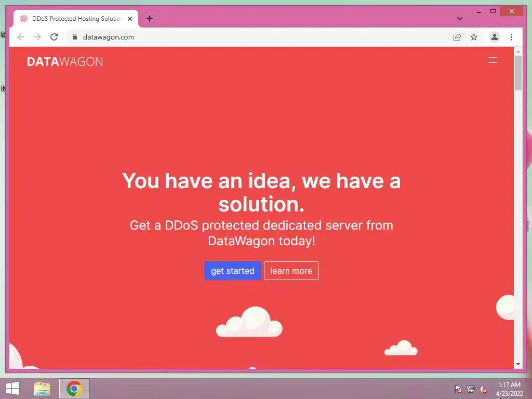532x399 pixels.
Task: Click the muted volume tray icon
Action: point(483,389)
